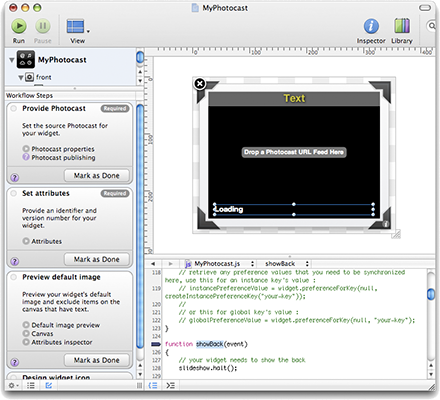This screenshot has height=400, width=440.
Task: Open help for Set attributes step
Action: tap(15, 261)
